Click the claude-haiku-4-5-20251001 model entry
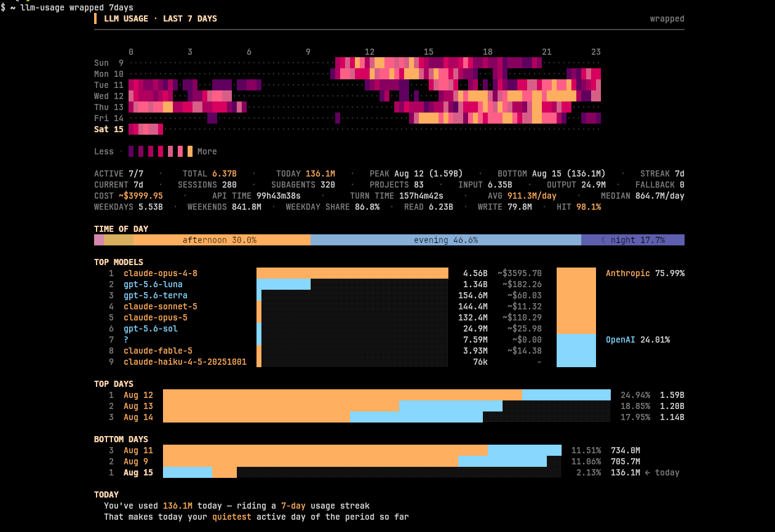The image size is (775, 532). pyautogui.click(x=185, y=362)
